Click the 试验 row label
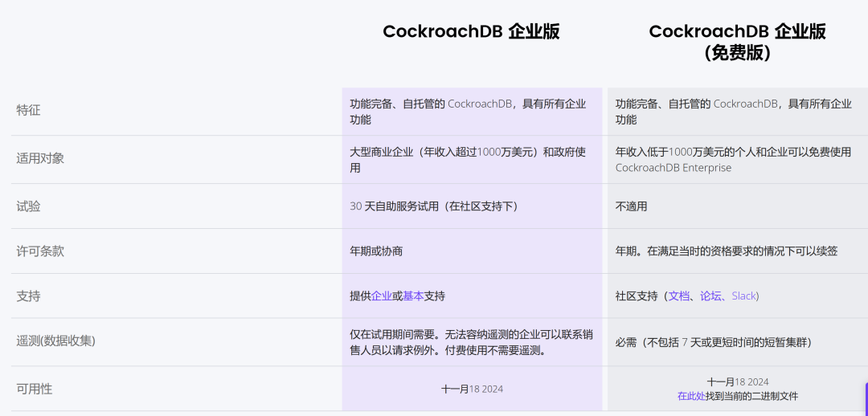Screen dimensions: 868x416 click(29, 207)
